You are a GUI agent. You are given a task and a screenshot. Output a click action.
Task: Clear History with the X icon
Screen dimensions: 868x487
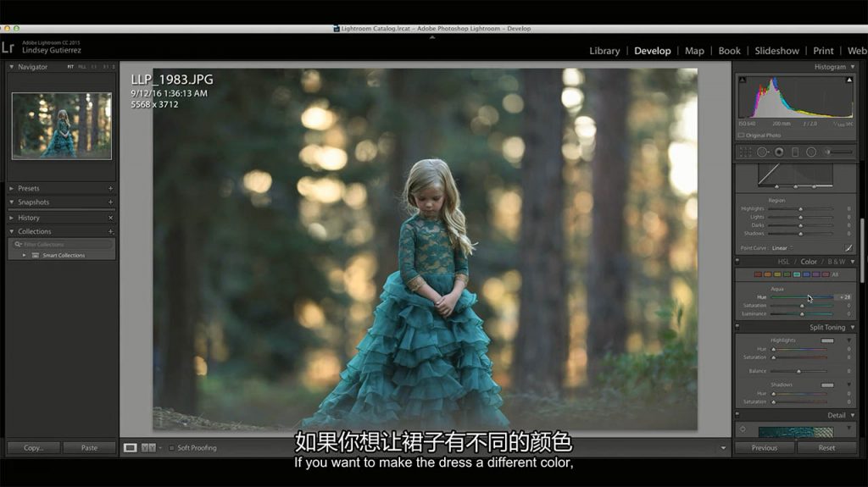pyautogui.click(x=110, y=218)
